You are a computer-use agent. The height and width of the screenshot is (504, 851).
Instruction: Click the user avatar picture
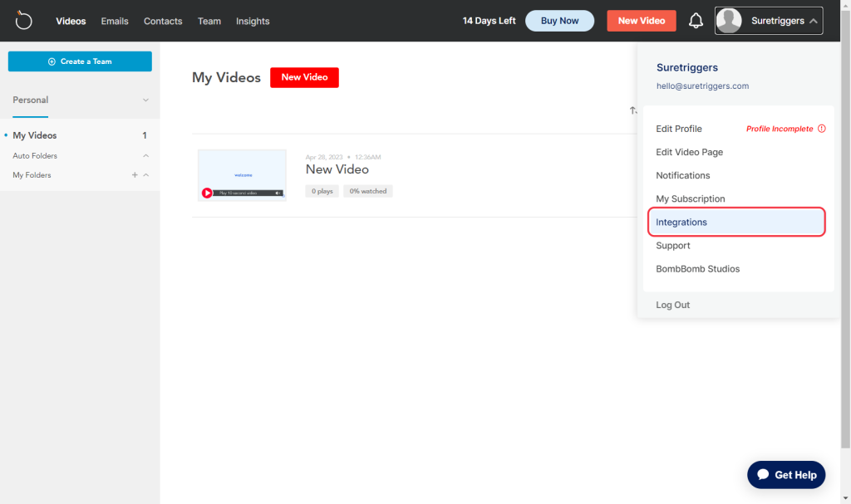coord(729,21)
